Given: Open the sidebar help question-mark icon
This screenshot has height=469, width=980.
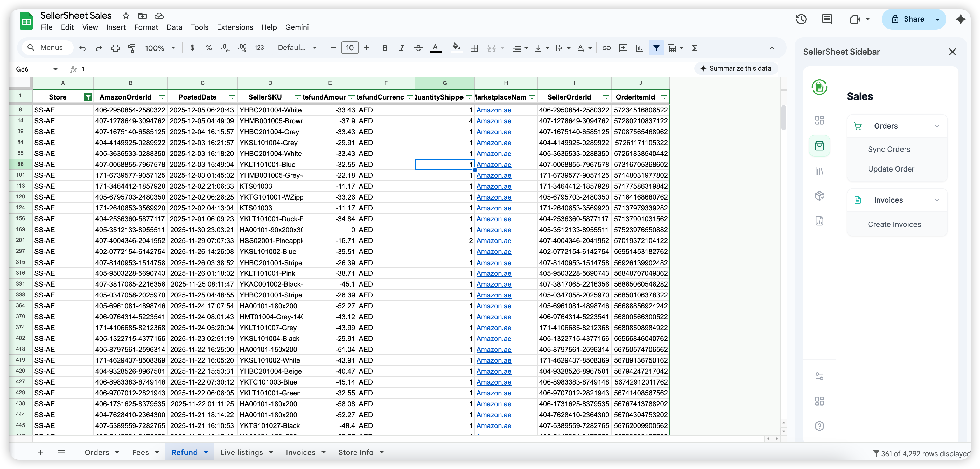Looking at the screenshot, I should 820,426.
